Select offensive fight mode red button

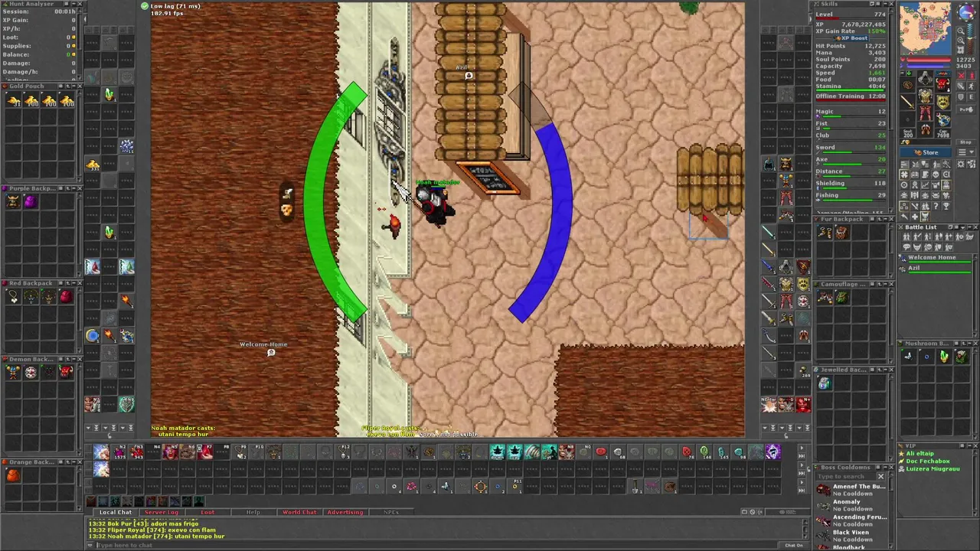point(962,75)
